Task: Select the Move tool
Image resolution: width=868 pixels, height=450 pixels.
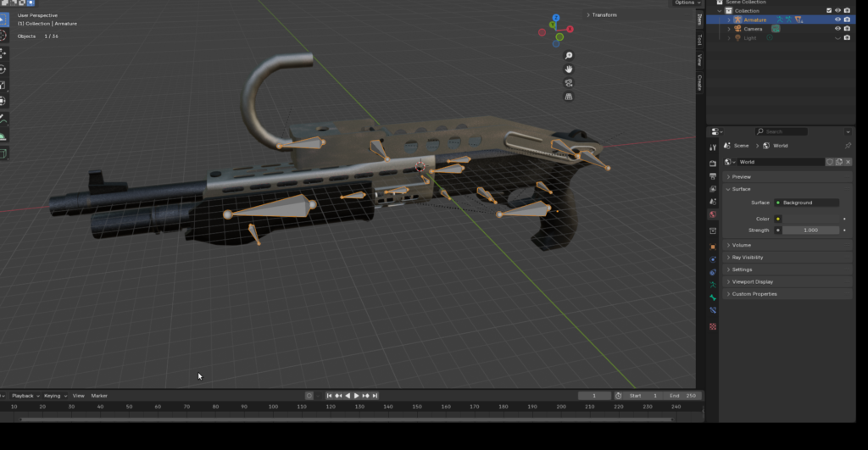Action: pos(3,53)
